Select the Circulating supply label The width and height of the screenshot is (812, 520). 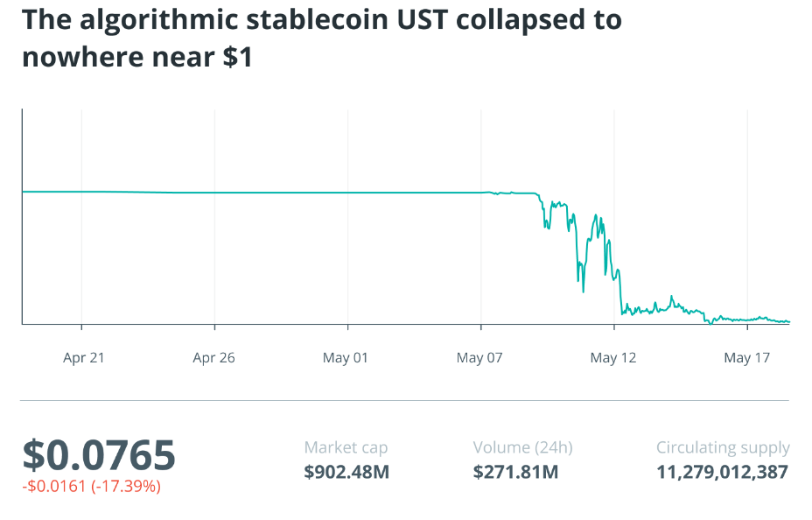coord(723,447)
